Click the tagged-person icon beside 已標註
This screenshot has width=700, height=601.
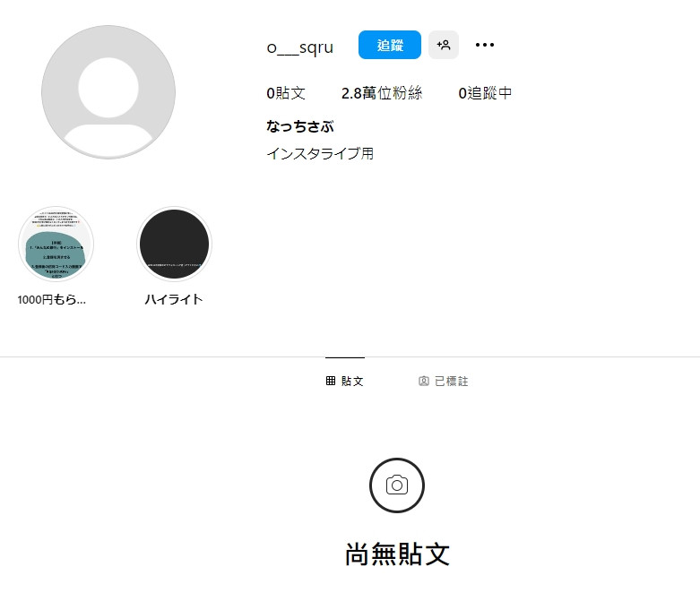pos(424,381)
